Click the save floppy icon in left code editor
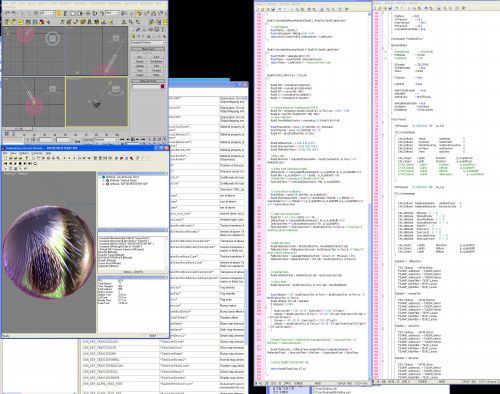Screen dimensions: 500x394 point(273,9)
